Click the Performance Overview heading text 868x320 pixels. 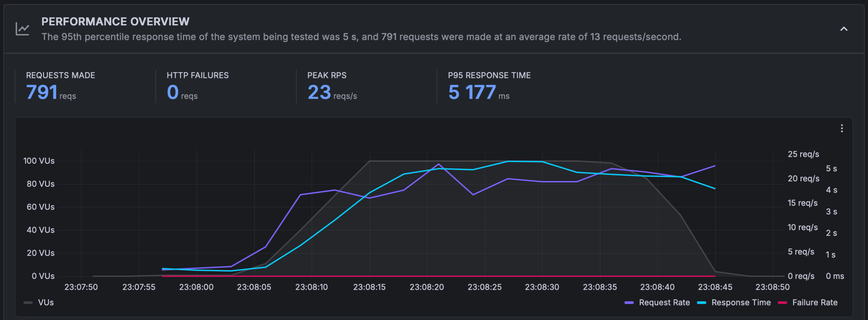point(116,21)
